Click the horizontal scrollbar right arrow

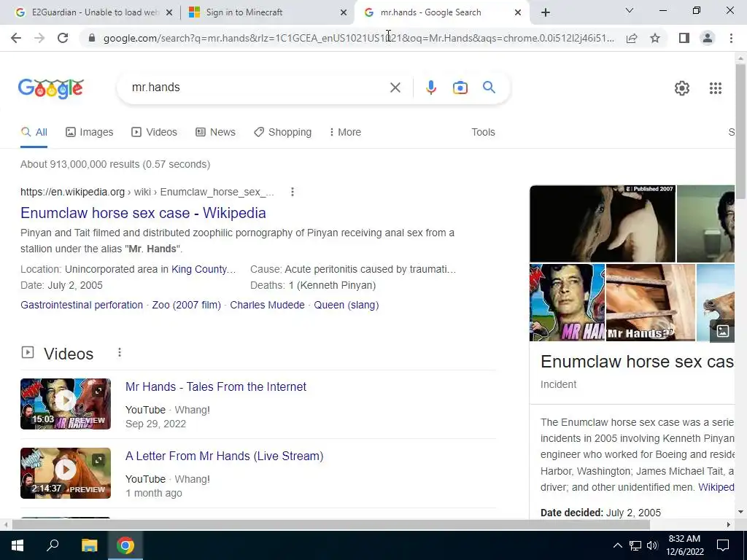pos(729,524)
